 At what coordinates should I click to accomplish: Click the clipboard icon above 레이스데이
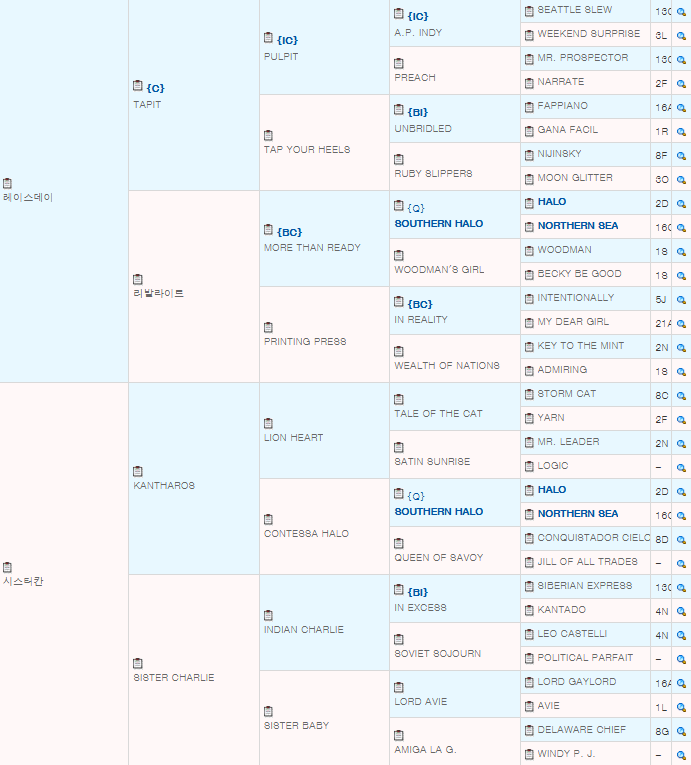[x=7, y=183]
